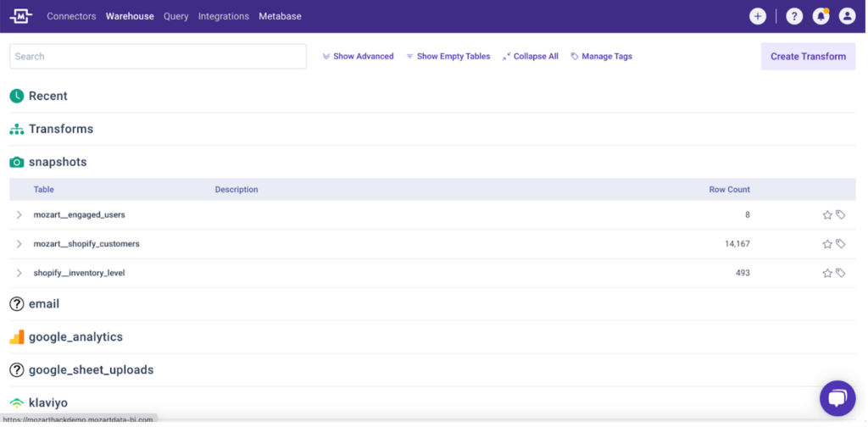Expand the shopify__inventory_level row
Viewport: 868px width, 427px height.
click(19, 273)
